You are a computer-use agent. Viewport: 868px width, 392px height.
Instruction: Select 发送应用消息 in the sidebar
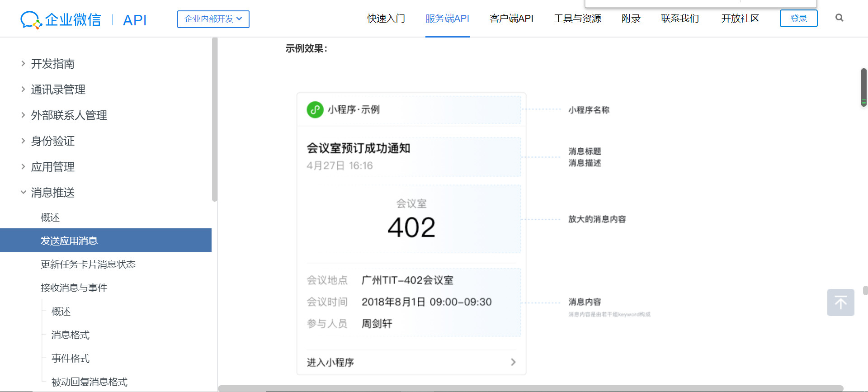106,240
